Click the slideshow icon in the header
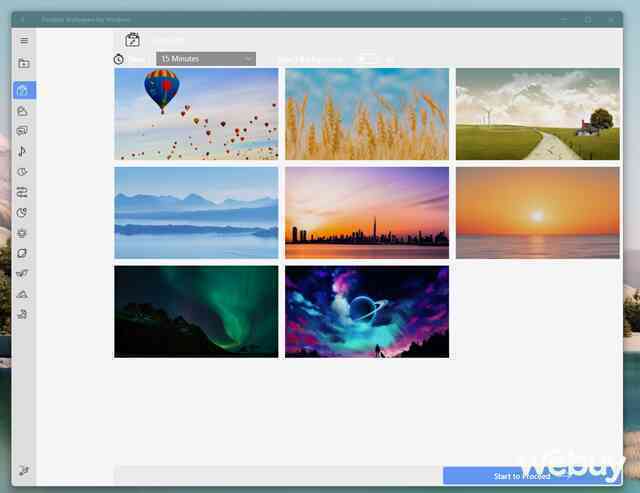This screenshot has height=493, width=640. pos(132,40)
